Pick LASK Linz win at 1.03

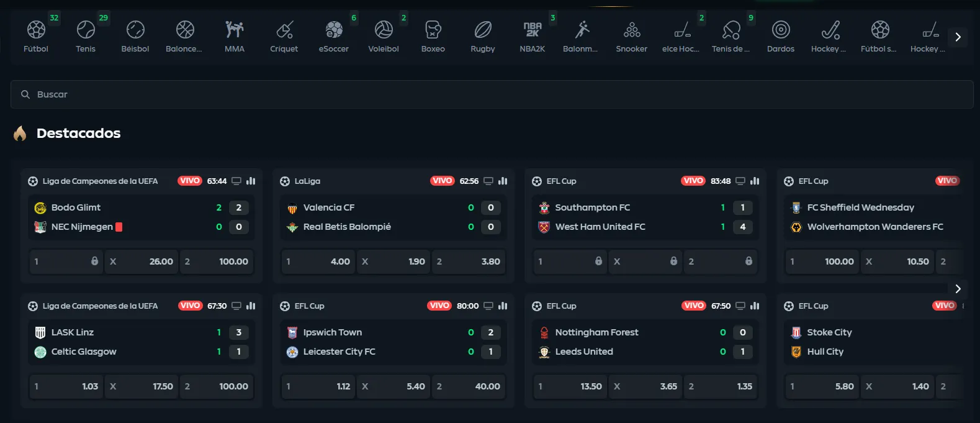coord(66,386)
